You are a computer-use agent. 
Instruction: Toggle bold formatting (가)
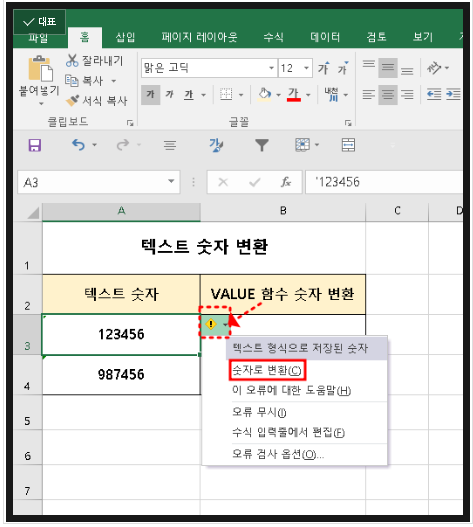tap(150, 95)
